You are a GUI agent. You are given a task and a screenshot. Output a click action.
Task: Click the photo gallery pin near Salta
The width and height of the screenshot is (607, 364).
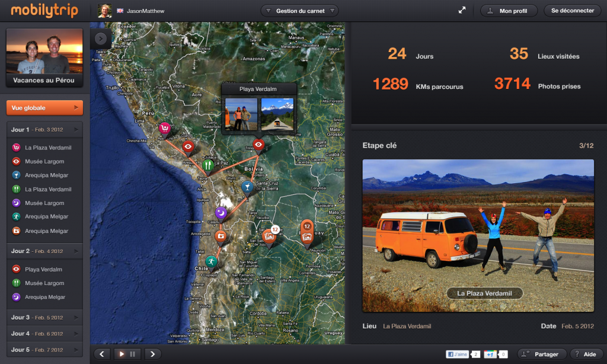pyautogui.click(x=269, y=237)
